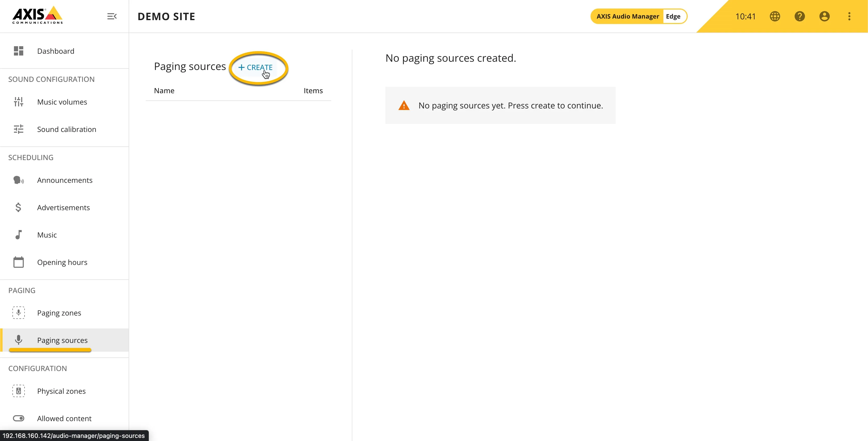Image resolution: width=868 pixels, height=441 pixels.
Task: Open the language globe icon
Action: coord(775,16)
